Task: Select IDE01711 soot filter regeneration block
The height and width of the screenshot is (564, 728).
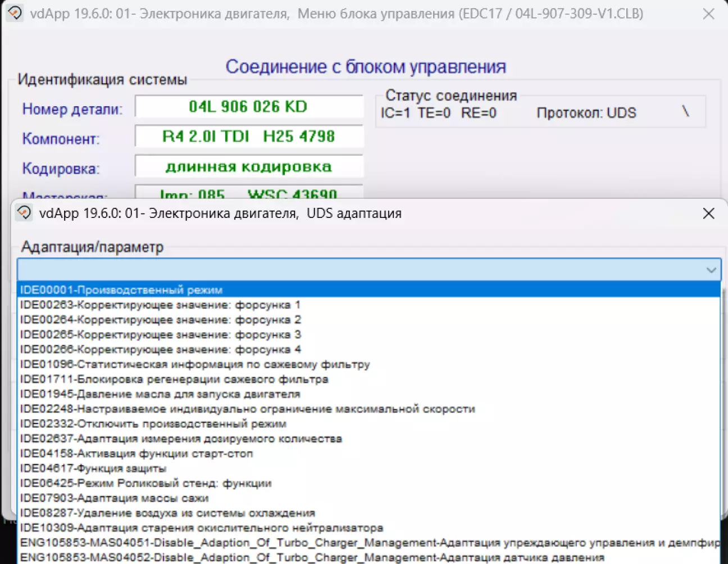Action: 174,379
